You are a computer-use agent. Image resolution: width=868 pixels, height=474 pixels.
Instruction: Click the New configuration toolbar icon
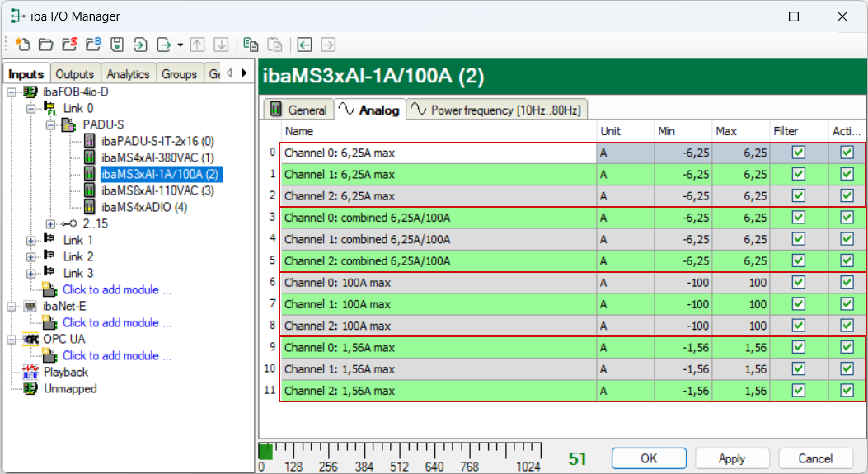pos(22,45)
